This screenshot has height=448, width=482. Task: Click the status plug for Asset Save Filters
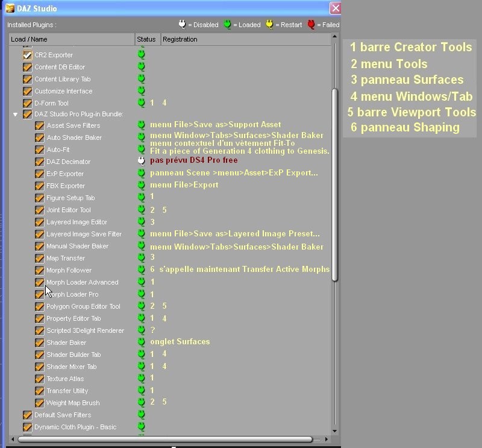141,125
